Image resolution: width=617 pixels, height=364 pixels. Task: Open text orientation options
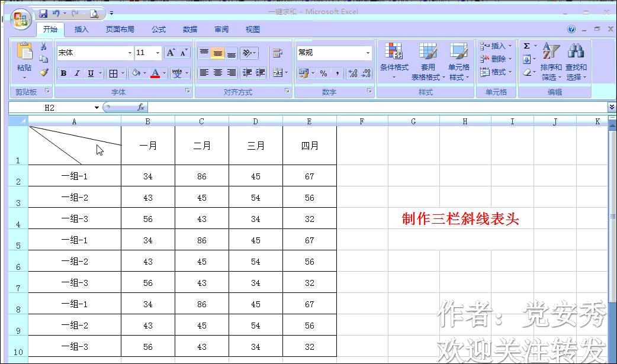click(x=249, y=53)
